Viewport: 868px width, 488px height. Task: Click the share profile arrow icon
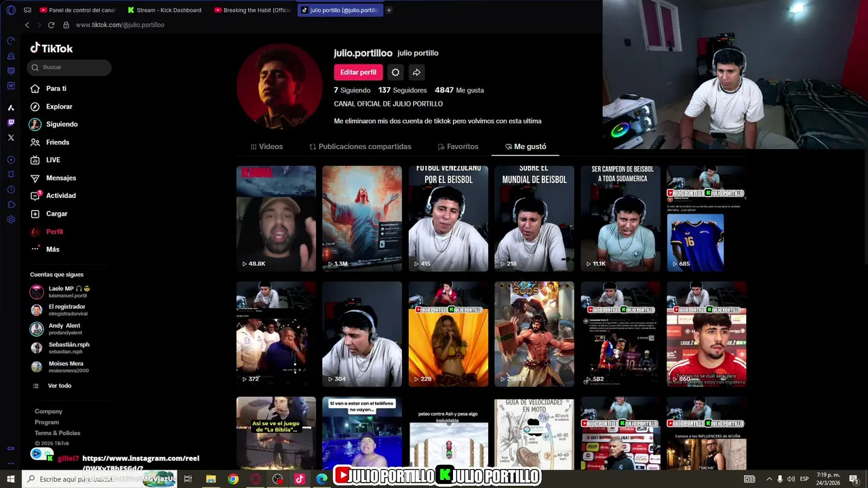coord(416,72)
